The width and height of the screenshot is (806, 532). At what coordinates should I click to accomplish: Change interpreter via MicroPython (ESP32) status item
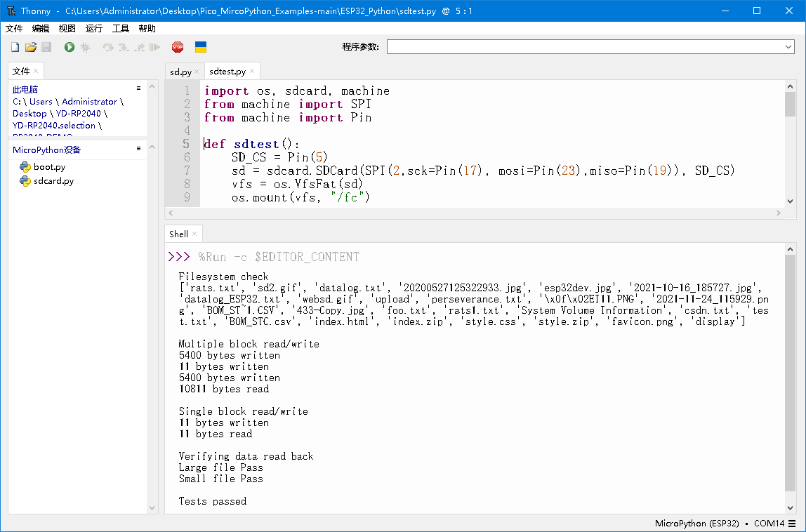pos(696,523)
